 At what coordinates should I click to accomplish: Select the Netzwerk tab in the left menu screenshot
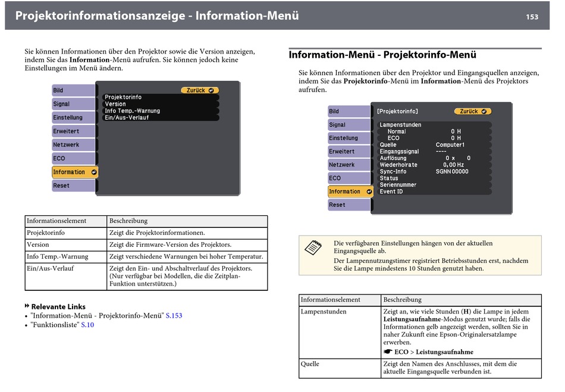pyautogui.click(x=74, y=145)
